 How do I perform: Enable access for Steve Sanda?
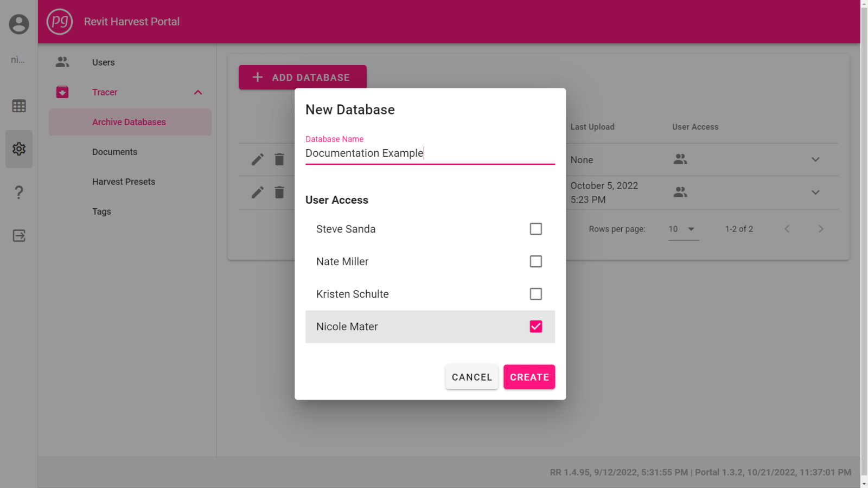[x=535, y=229]
